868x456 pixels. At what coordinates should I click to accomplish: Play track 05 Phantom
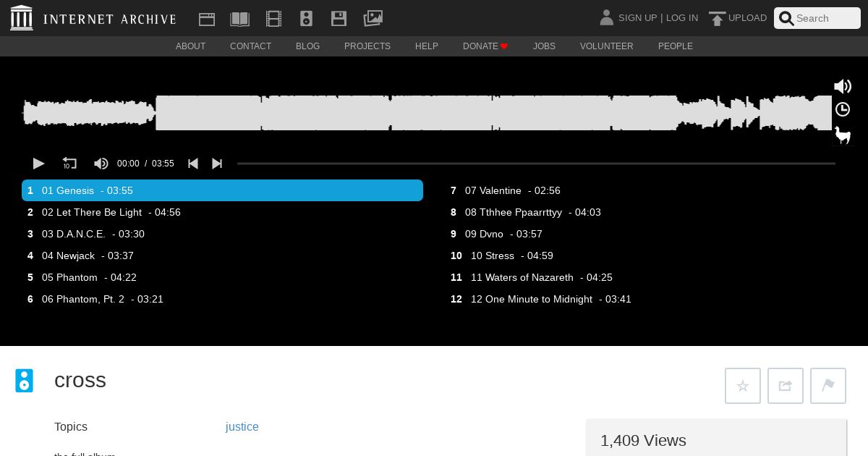click(x=222, y=277)
